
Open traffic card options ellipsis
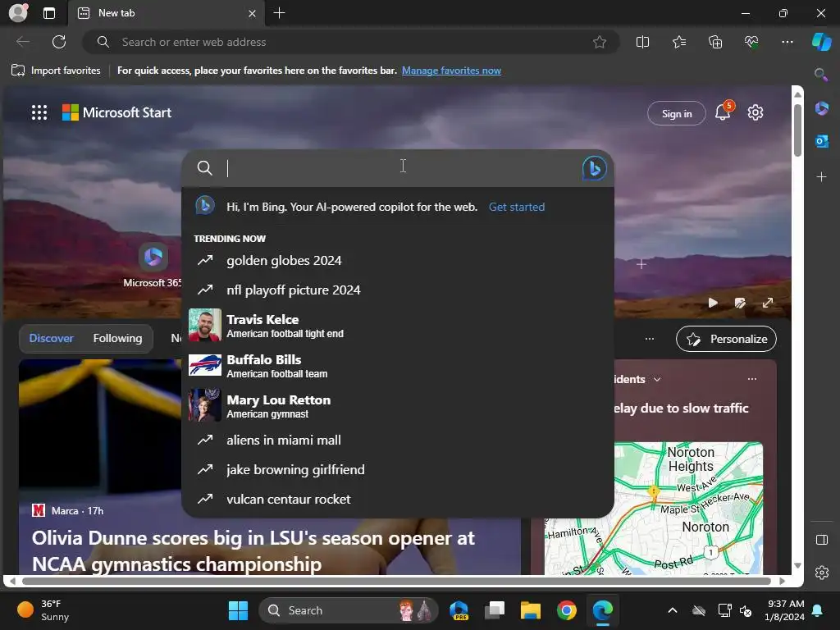[752, 379]
